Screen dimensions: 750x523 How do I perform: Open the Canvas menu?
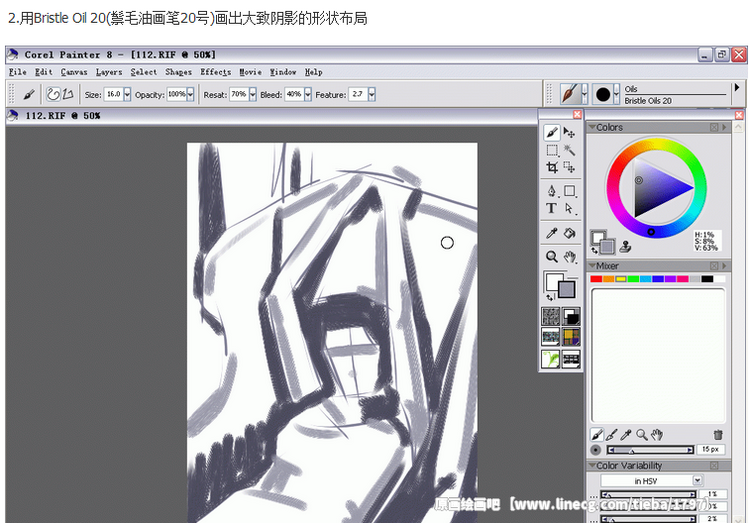pos(74,72)
